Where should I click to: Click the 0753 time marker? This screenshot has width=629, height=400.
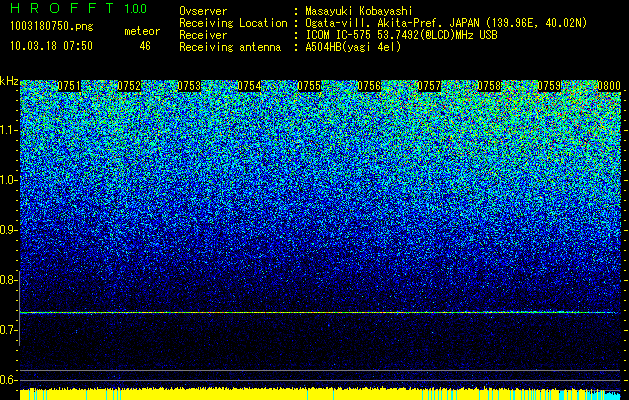coord(189,86)
